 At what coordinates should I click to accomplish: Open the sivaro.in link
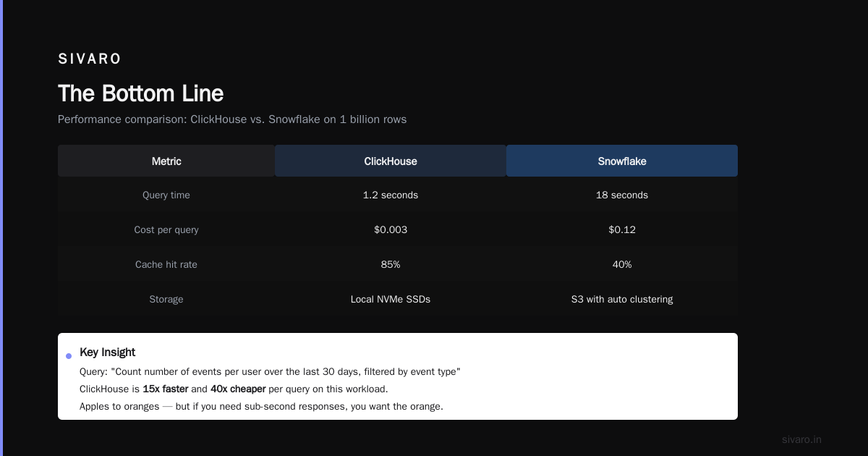coord(801,439)
